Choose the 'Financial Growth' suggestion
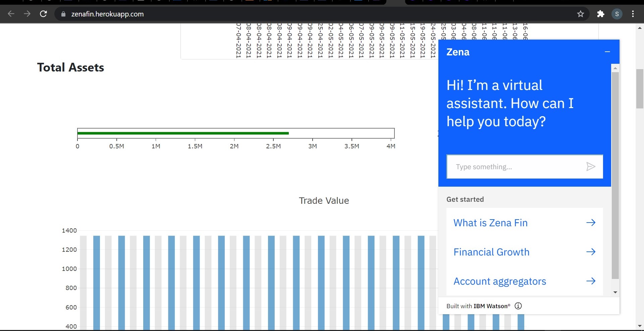 [525, 252]
